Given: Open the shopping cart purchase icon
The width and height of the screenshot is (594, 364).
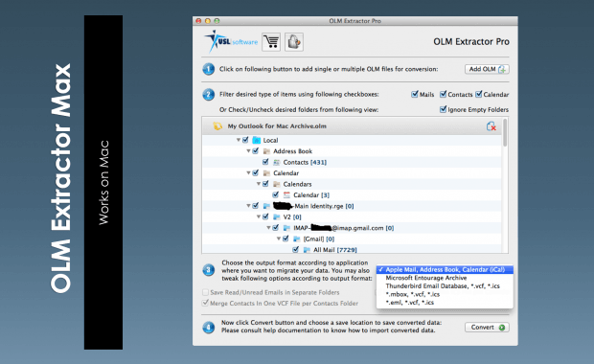Looking at the screenshot, I should point(271,41).
